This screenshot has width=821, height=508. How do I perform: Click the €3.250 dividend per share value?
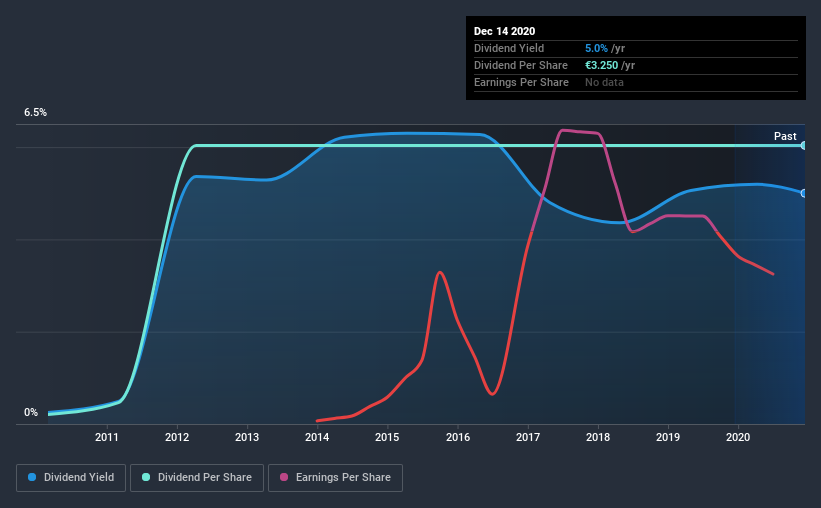(x=602, y=65)
